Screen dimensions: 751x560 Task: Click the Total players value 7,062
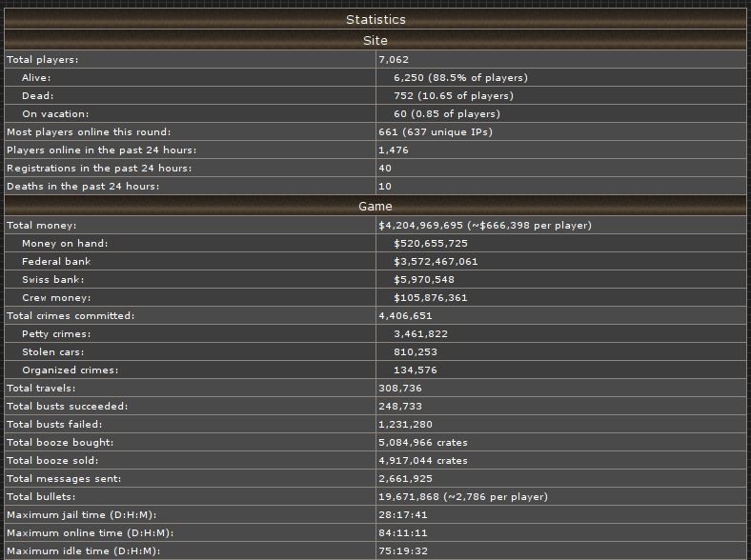[x=394, y=59]
